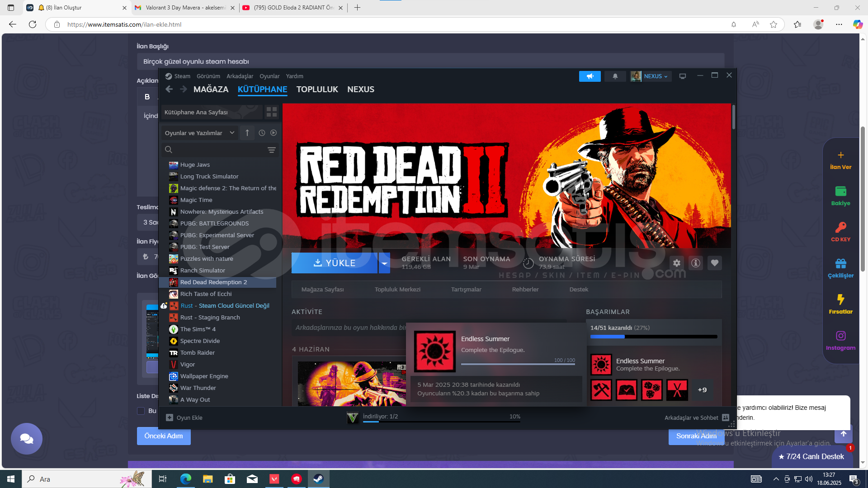868x488 pixels.
Task: Open Friends and Chat grid icon
Action: 726,418
